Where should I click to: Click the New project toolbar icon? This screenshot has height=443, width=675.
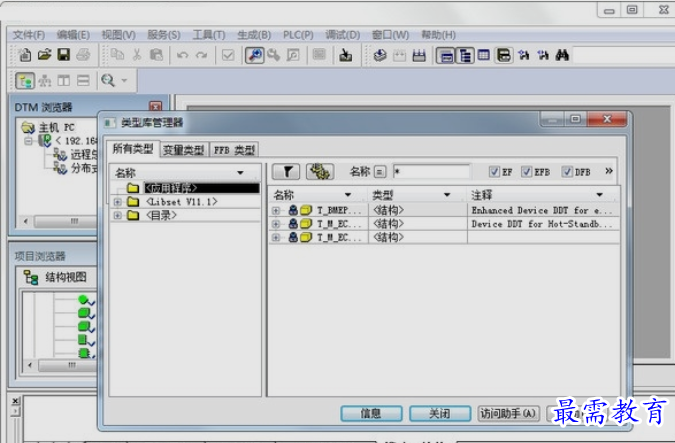[25, 55]
